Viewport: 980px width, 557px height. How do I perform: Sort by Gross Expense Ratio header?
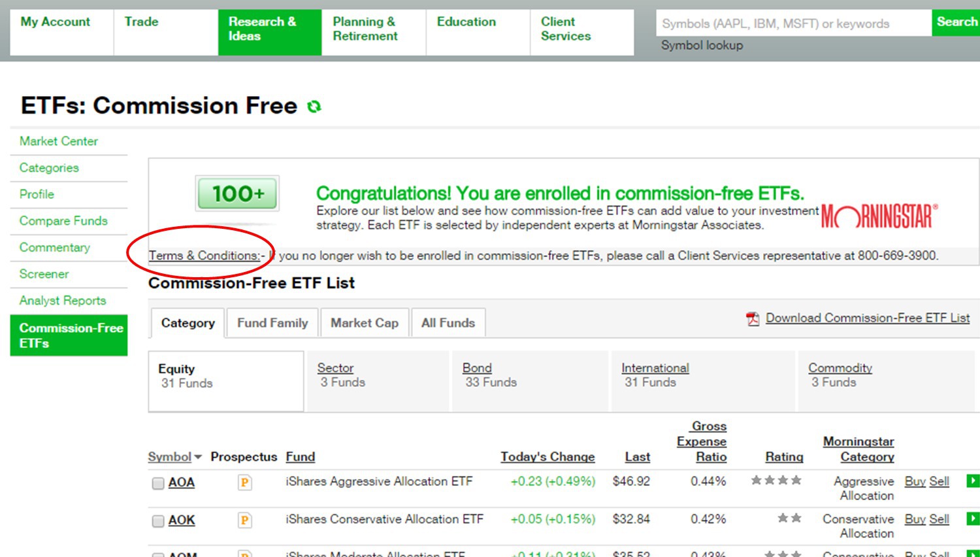point(702,442)
